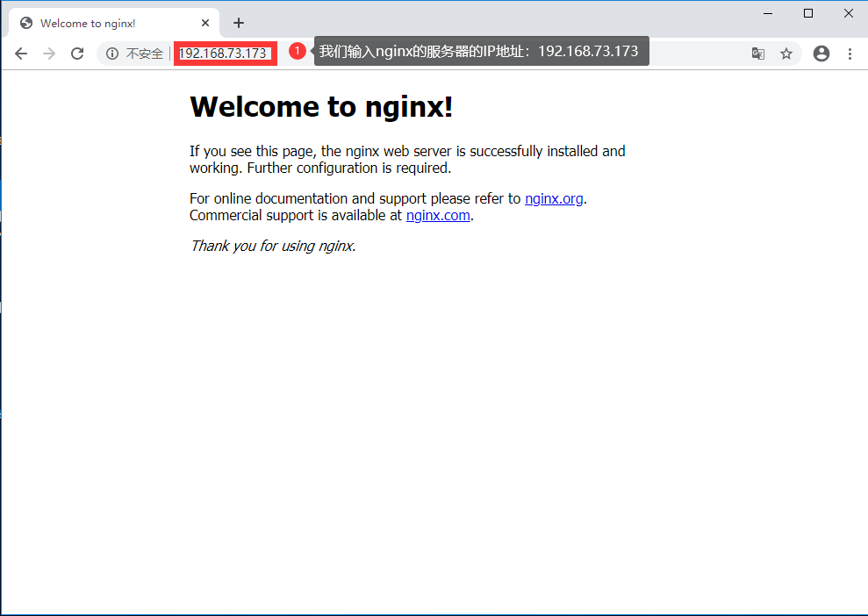The image size is (868, 616).
Task: Bookmark this page with the star icon
Action: coord(786,54)
